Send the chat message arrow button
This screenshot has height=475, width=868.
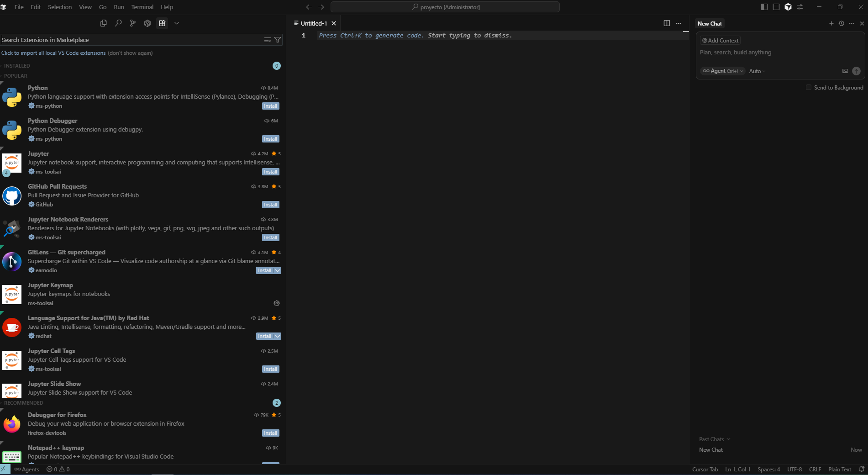click(856, 71)
